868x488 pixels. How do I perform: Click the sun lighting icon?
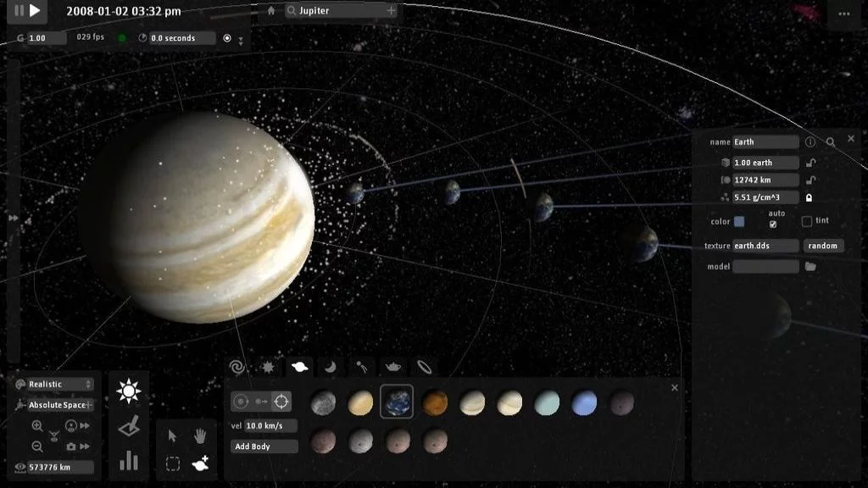129,391
